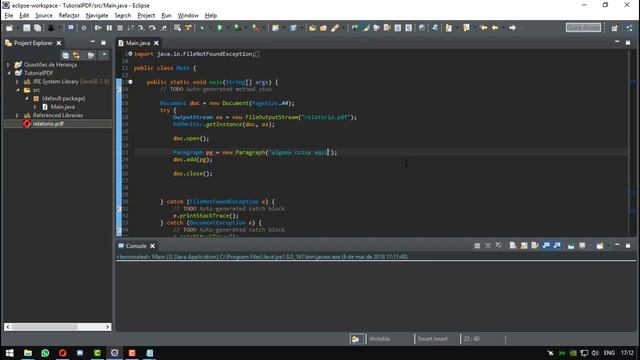The height and width of the screenshot is (360, 640).
Task: Select the Console view tab
Action: tap(136, 246)
